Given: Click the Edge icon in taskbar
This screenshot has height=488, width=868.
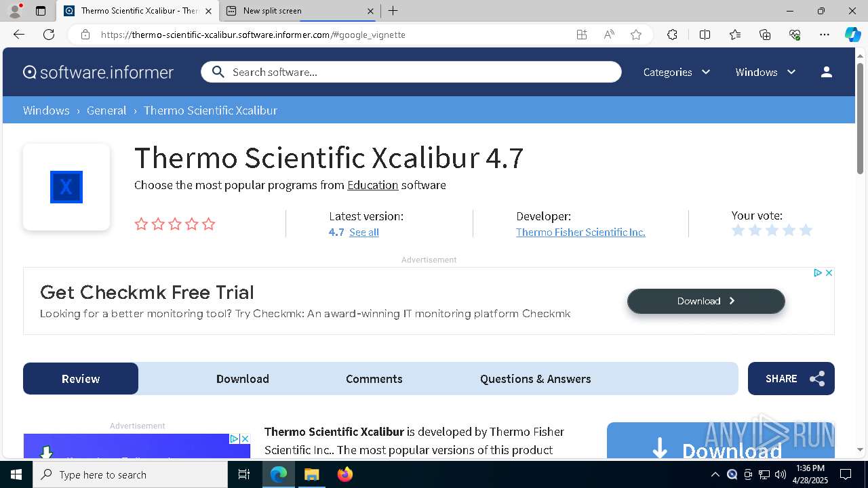Looking at the screenshot, I should (279, 474).
